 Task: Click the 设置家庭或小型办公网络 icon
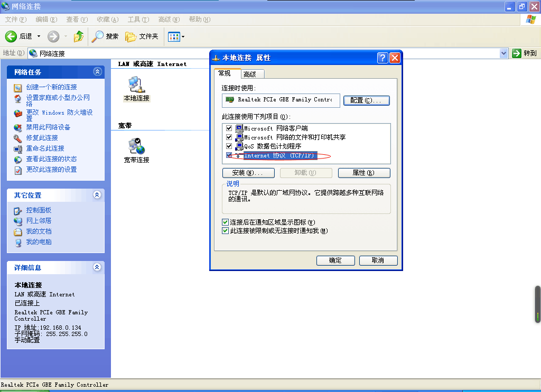pyautogui.click(x=17, y=99)
